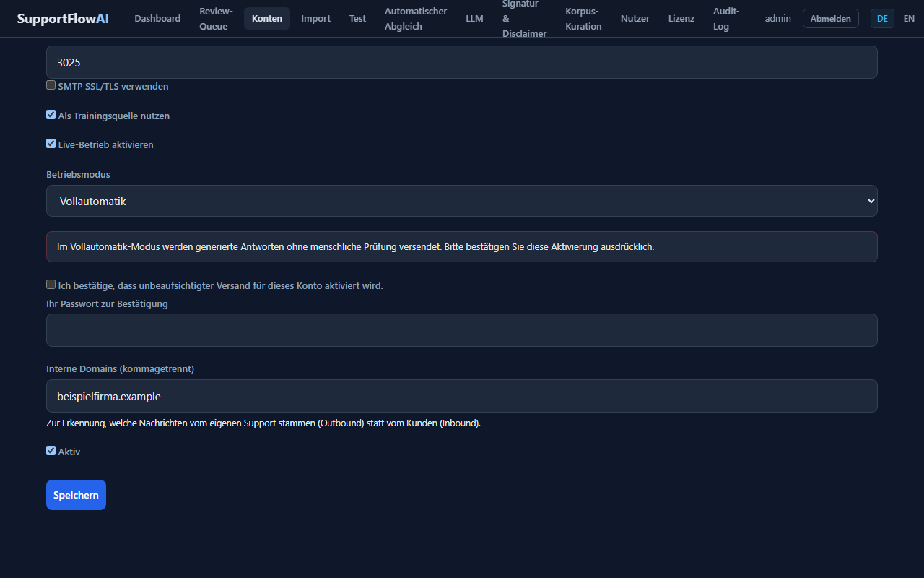Viewport: 924px width, 578px height.
Task: Open Automatischer Abgleich
Action: click(416, 19)
